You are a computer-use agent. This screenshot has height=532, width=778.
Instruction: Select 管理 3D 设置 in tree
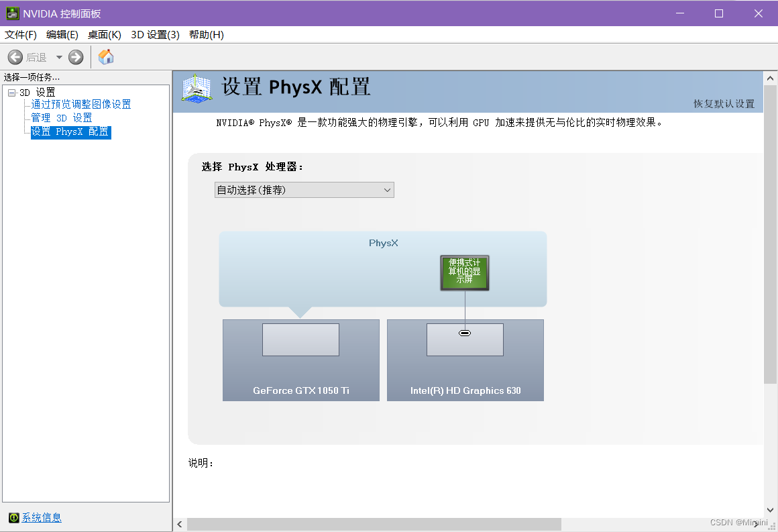tap(62, 117)
